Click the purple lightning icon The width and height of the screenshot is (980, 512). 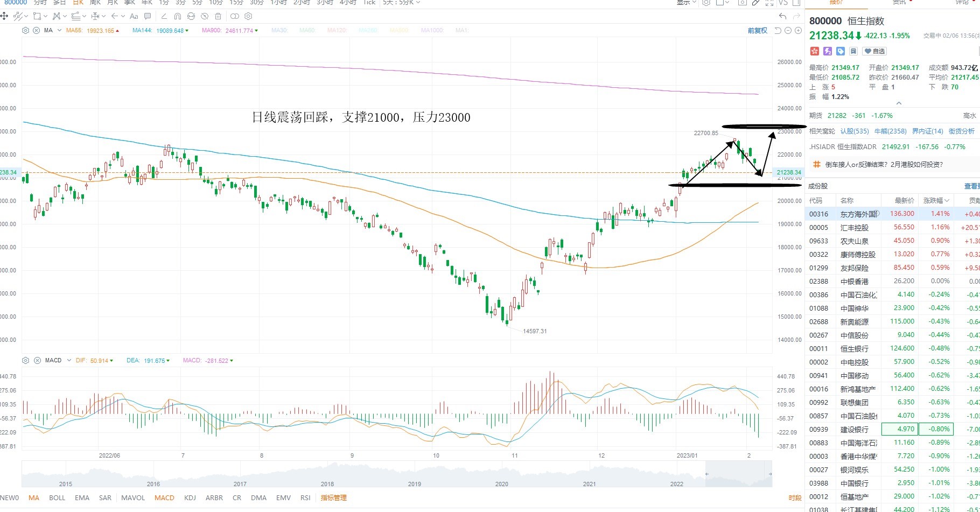coord(828,51)
